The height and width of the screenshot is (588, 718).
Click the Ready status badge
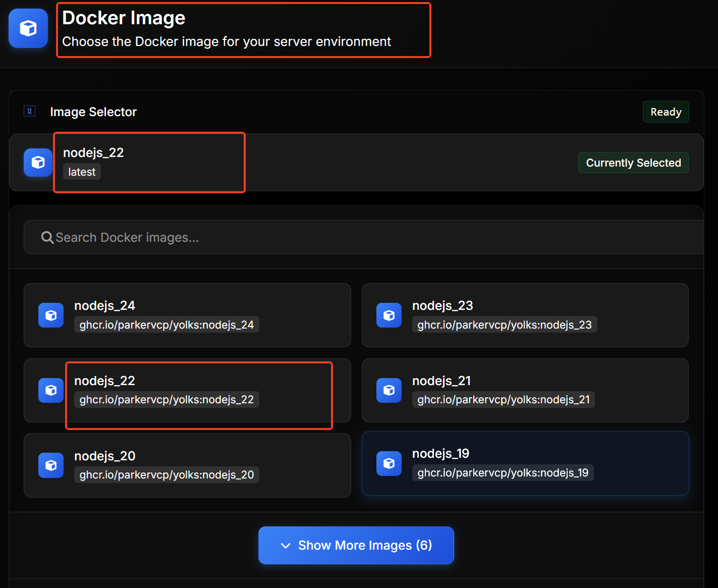tap(666, 112)
